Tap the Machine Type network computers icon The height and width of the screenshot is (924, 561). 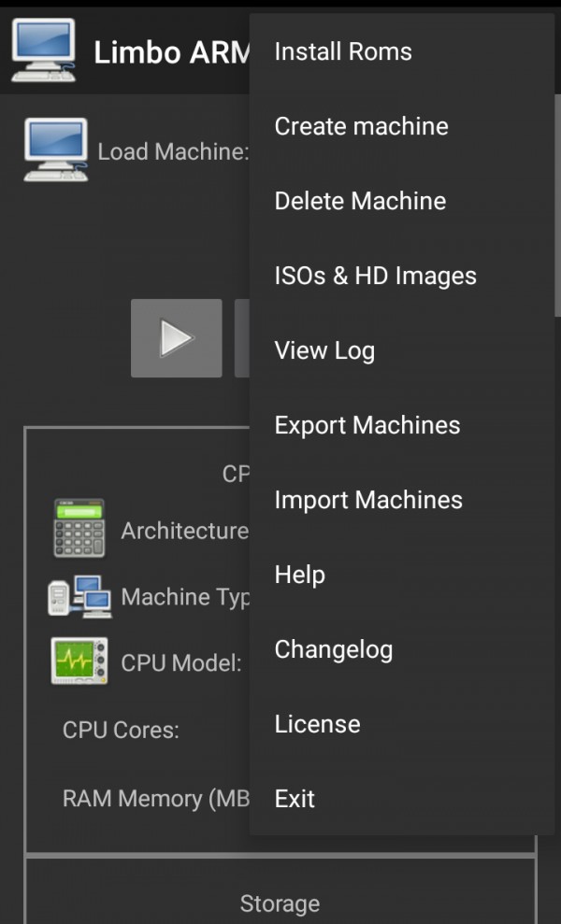79,596
